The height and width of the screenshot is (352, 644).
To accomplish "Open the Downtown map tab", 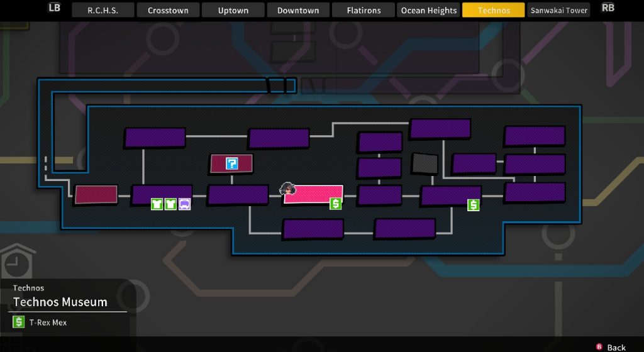I will tap(298, 10).
